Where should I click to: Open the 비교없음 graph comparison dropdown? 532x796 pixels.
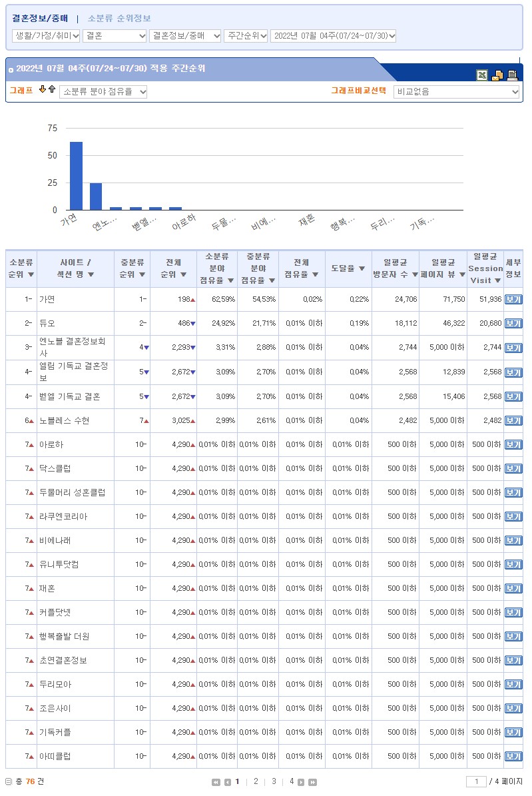(456, 92)
